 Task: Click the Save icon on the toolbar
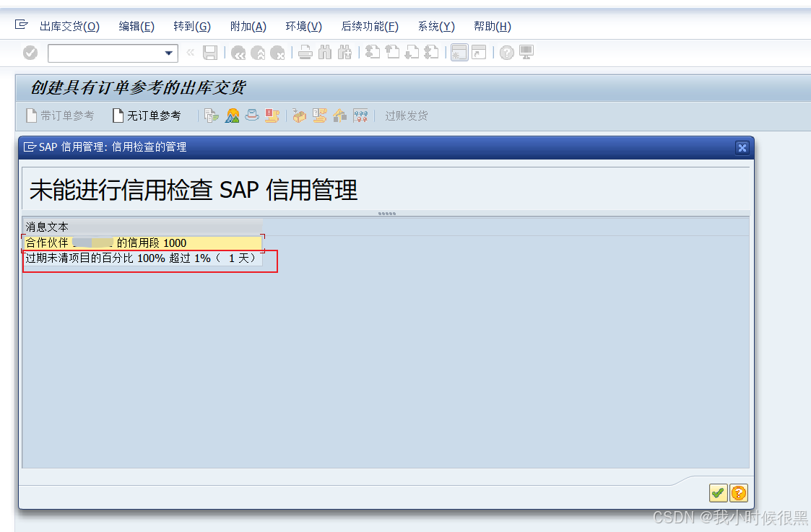(210, 52)
